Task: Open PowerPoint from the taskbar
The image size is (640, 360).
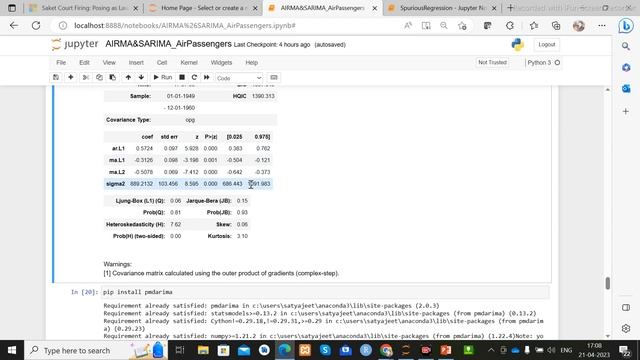Action: pyautogui.click(x=446, y=350)
